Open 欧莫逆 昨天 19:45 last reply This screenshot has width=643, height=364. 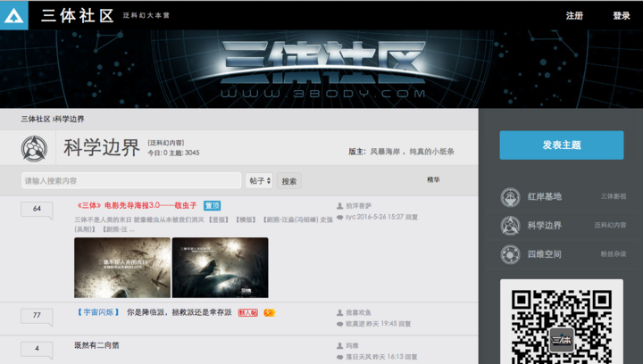click(378, 324)
